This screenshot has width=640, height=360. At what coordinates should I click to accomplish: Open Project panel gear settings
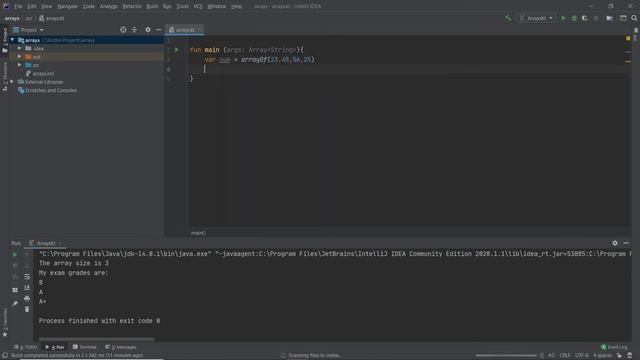148,30
